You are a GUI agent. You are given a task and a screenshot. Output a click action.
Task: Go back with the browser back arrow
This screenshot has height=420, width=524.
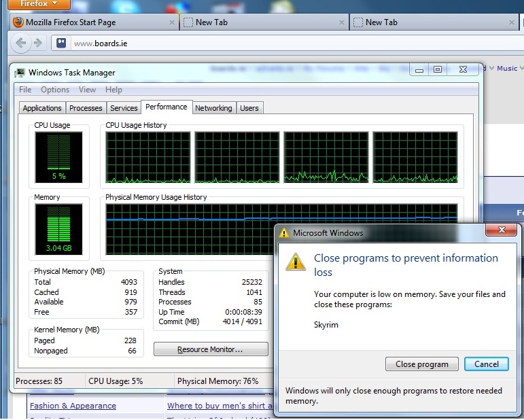pos(21,43)
